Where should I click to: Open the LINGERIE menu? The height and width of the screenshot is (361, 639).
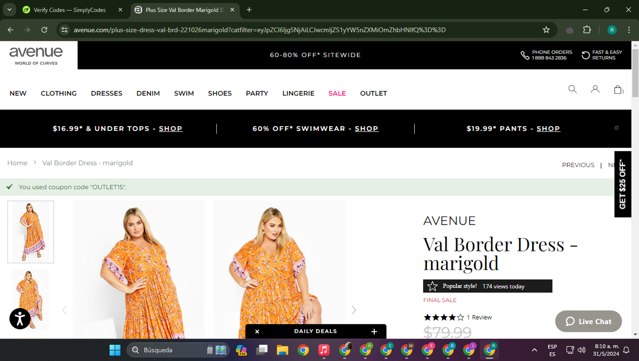pyautogui.click(x=298, y=93)
